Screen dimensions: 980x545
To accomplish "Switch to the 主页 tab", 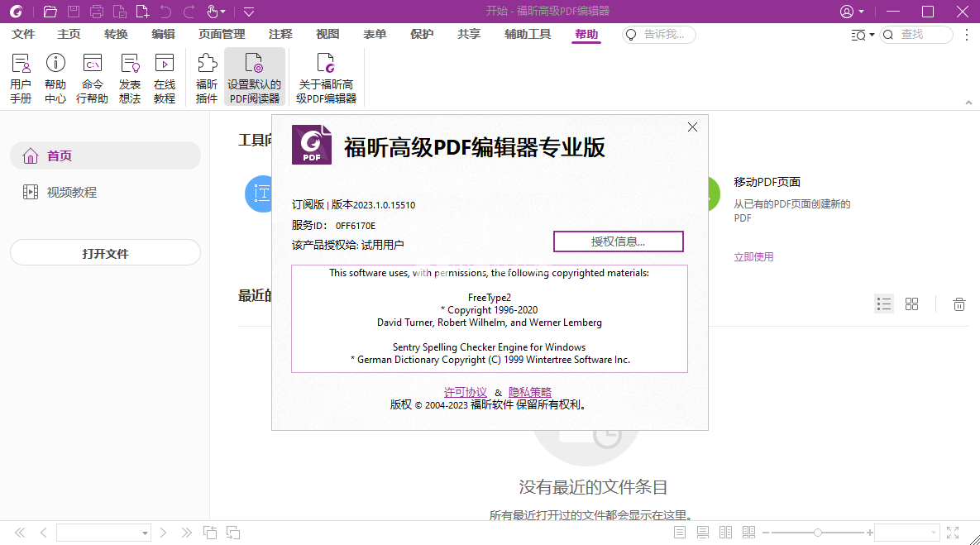I will (x=69, y=35).
